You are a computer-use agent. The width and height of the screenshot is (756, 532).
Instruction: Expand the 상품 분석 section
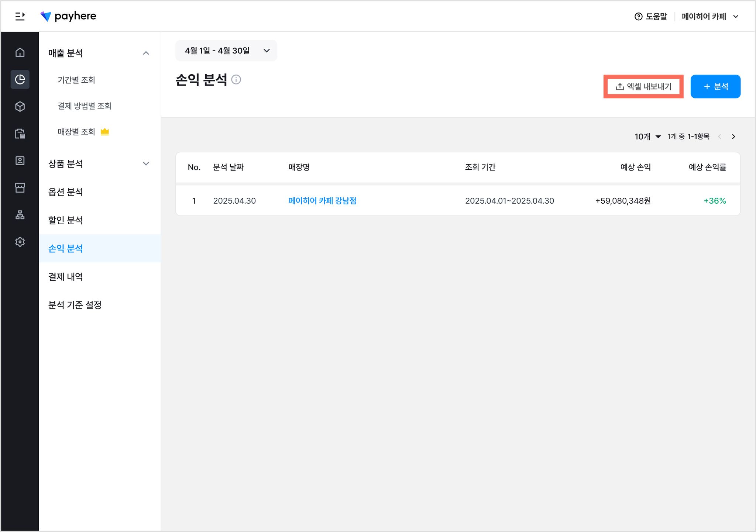coord(146,163)
